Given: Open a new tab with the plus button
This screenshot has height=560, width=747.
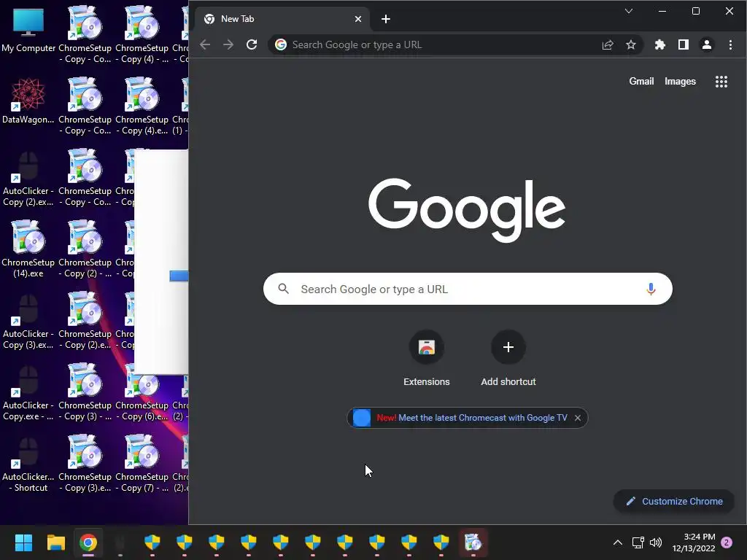Looking at the screenshot, I should pos(386,19).
